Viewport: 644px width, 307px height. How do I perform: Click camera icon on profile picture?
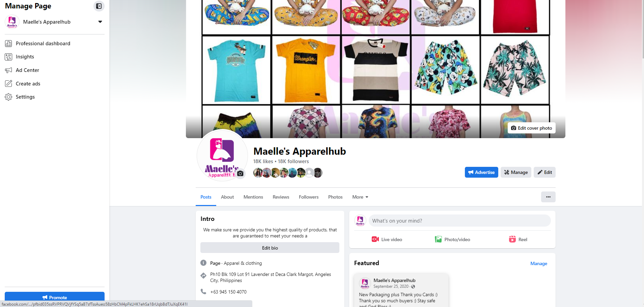click(240, 174)
